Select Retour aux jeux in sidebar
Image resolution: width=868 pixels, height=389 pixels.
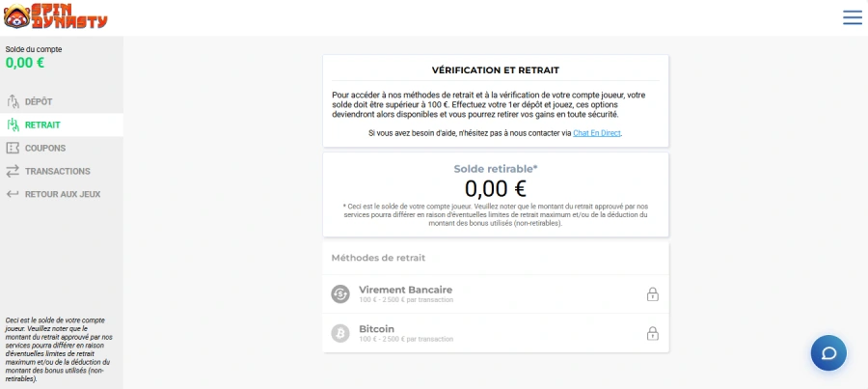(x=63, y=194)
